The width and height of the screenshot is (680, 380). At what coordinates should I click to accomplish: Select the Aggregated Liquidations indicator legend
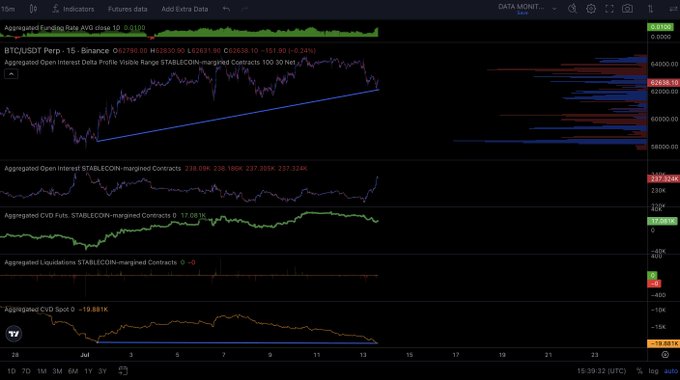tap(91, 262)
